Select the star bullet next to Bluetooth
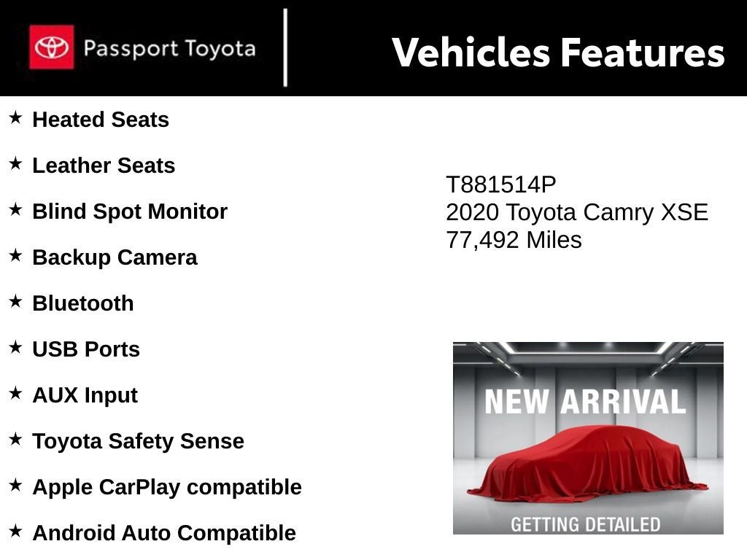The height and width of the screenshot is (560, 747). tap(15, 301)
